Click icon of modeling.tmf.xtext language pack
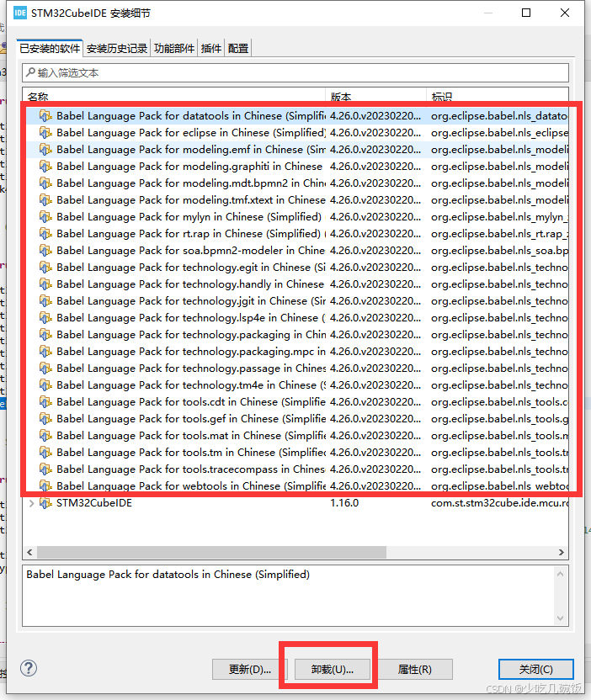Image resolution: width=591 pixels, height=700 pixels. pyautogui.click(x=45, y=200)
